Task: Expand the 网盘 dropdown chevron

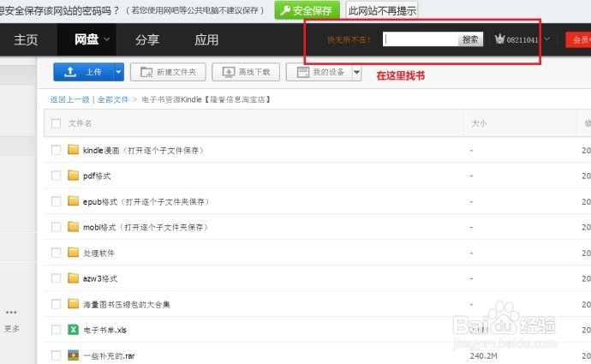Action: (107, 39)
